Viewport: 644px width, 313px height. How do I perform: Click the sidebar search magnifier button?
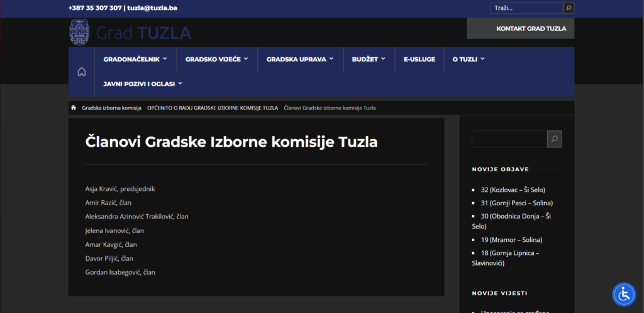pos(554,139)
